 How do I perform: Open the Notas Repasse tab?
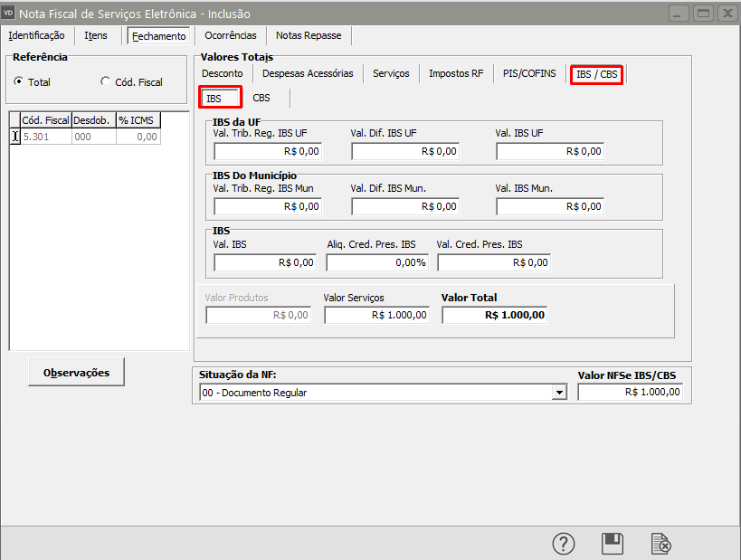(309, 35)
